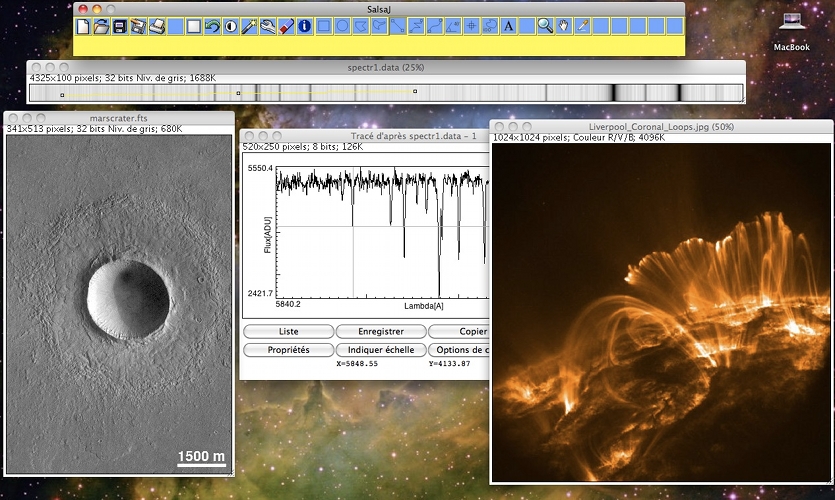Save using the floppy disk icon

point(119,27)
